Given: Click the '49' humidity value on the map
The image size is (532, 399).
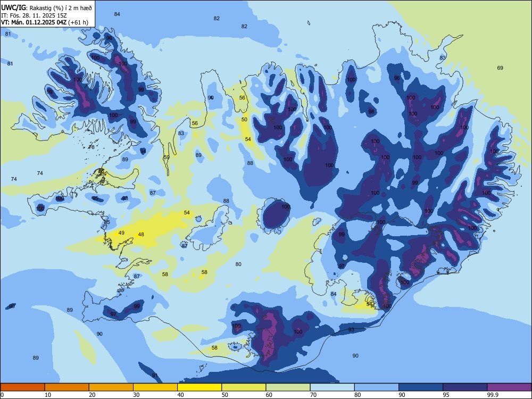Looking at the screenshot, I should [121, 233].
